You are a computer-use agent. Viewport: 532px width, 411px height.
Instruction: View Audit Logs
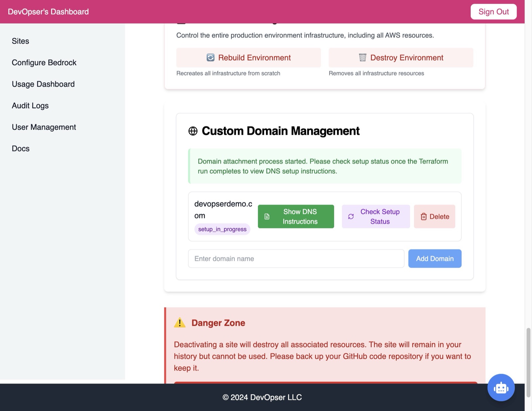[x=30, y=105]
